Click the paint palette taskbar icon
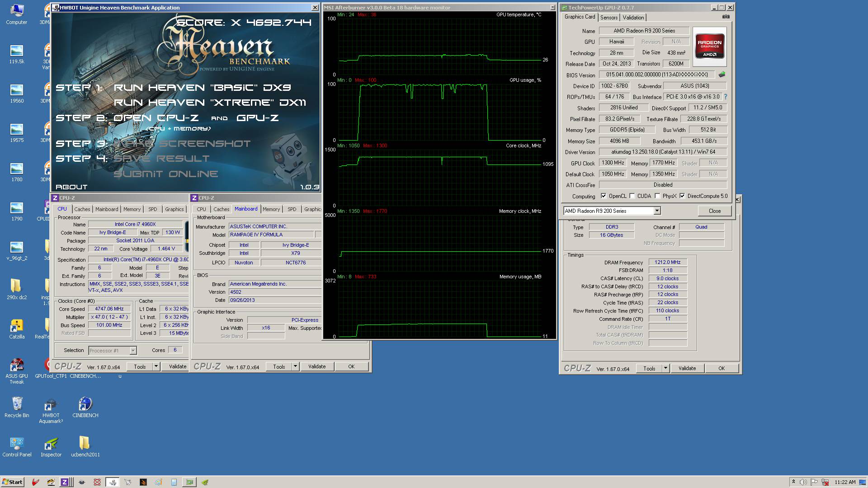This screenshot has height=488, width=868. click(x=158, y=482)
